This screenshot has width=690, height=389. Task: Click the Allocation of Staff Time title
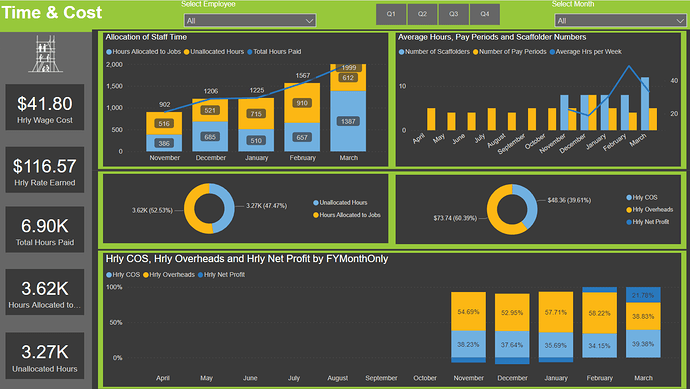tap(146, 37)
